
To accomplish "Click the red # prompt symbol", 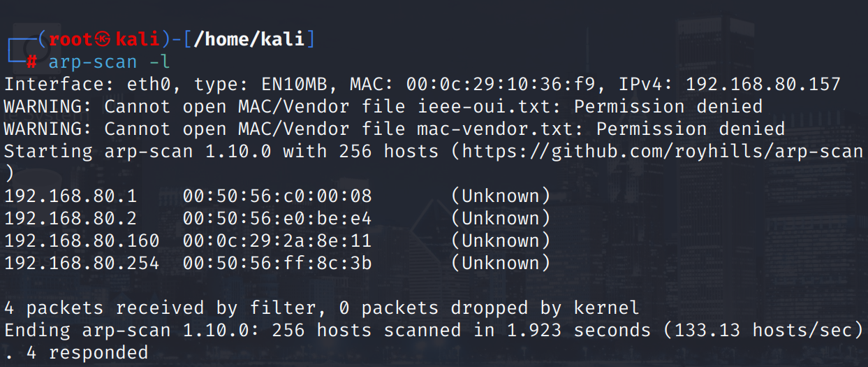I will 31,62.
